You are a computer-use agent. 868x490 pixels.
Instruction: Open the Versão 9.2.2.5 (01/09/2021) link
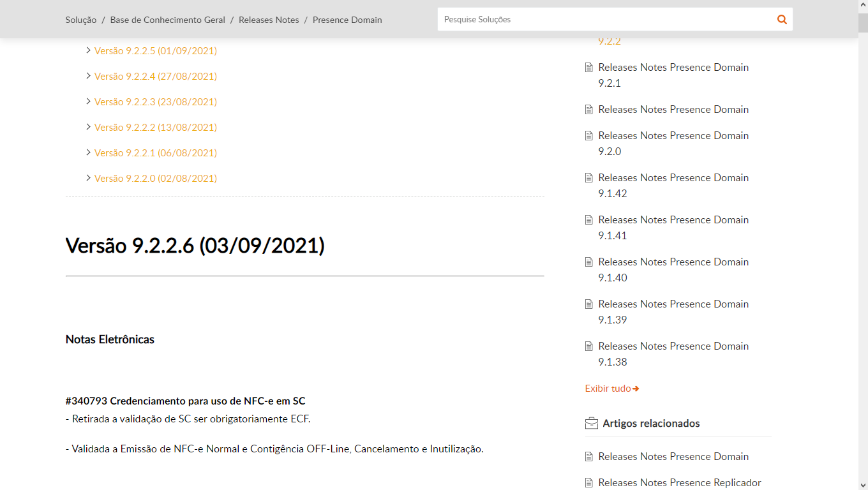tap(156, 50)
